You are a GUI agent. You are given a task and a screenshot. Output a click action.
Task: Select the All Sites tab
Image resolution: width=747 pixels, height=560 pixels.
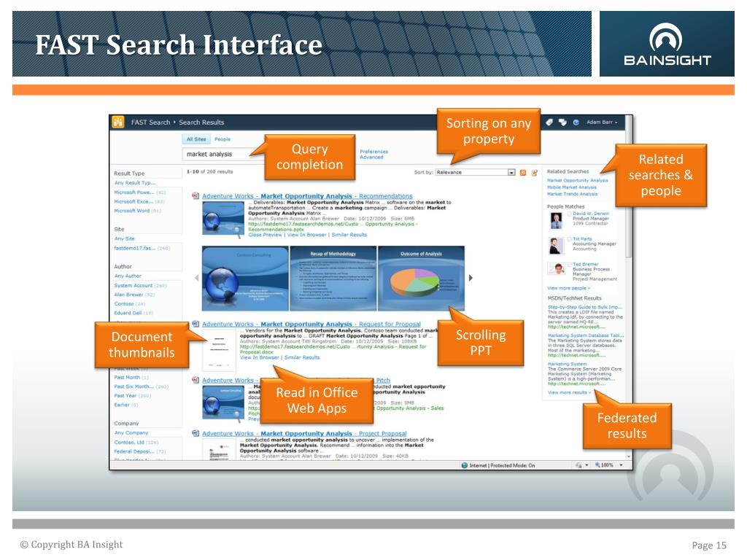196,139
